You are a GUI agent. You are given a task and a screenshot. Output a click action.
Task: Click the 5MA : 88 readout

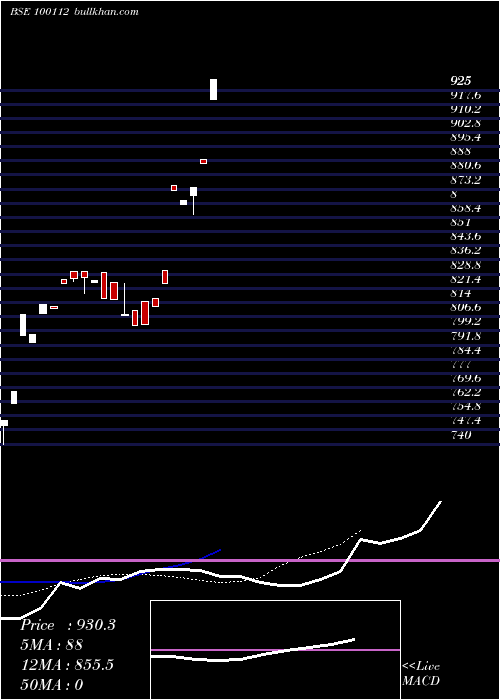tap(51, 645)
